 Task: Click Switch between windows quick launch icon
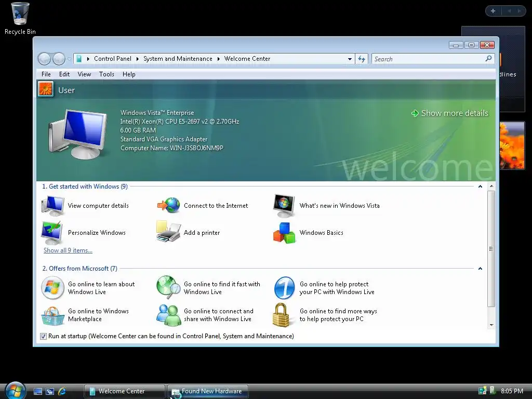click(50, 391)
